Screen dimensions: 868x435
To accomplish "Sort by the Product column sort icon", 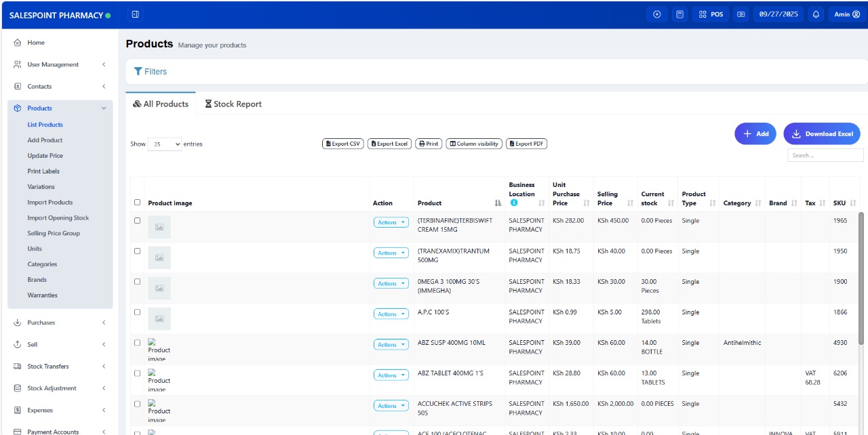I will [x=498, y=203].
